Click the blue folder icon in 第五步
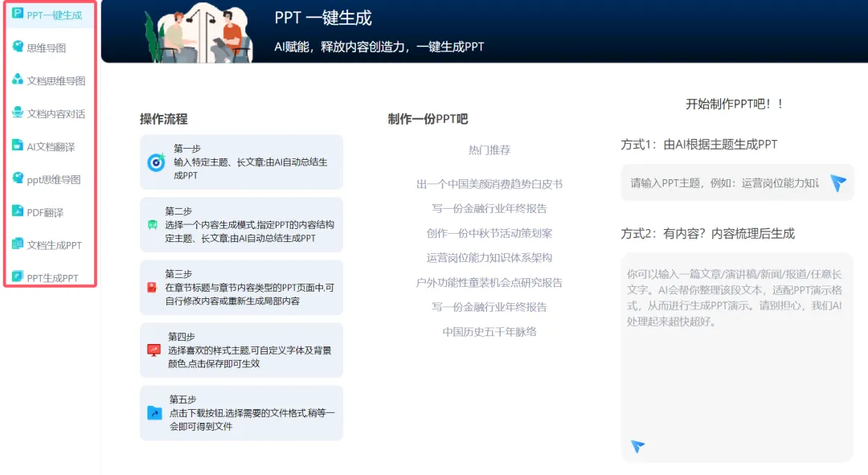 tap(154, 412)
